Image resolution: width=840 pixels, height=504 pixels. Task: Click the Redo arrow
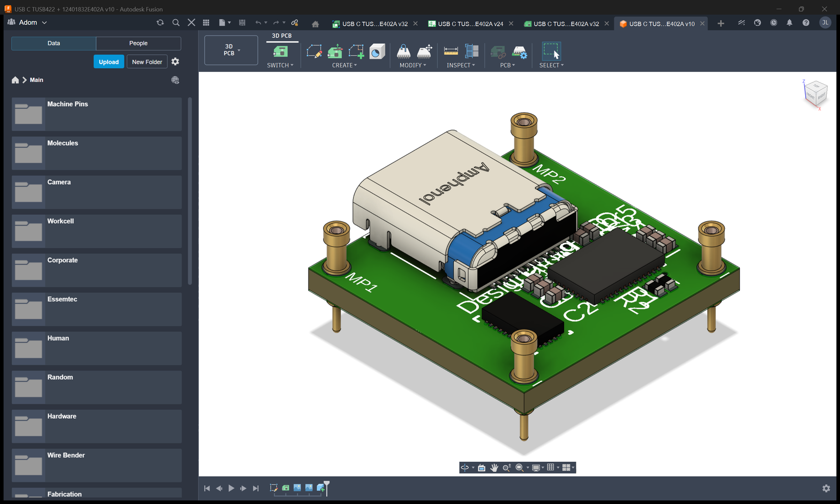[276, 22]
